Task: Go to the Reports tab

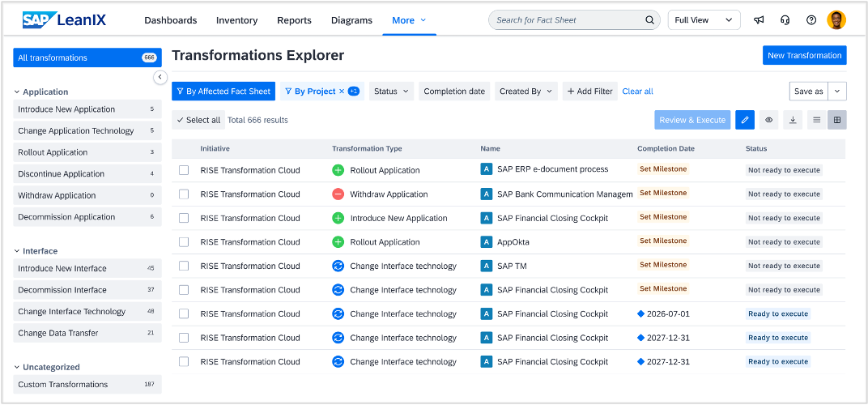Action: click(x=294, y=20)
